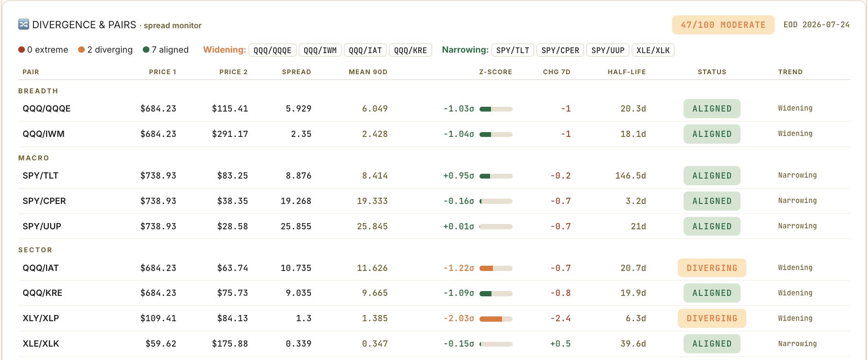Open the QQQ/IWM pair row name

pos(44,134)
